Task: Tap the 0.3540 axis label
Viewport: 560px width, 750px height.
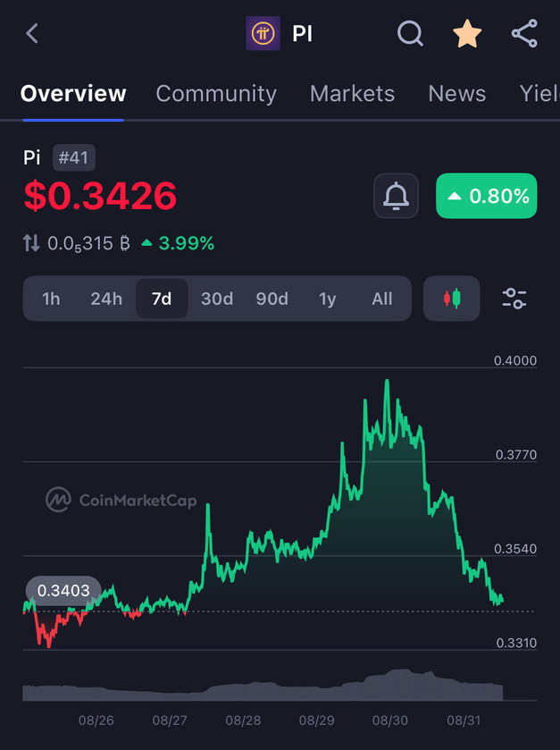Action: click(x=515, y=549)
